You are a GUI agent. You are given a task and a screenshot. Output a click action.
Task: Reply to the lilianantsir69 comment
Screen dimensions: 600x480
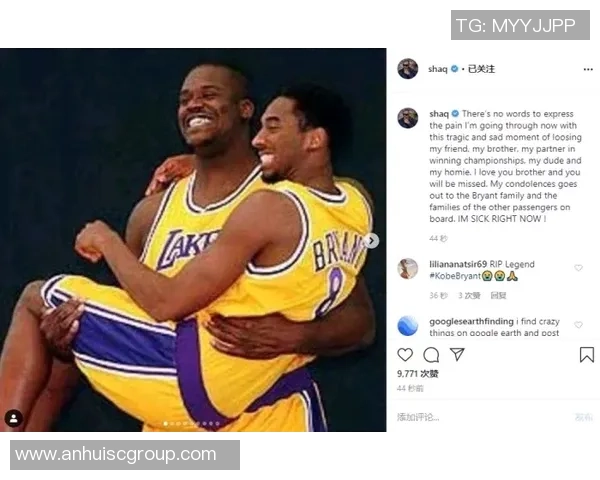pos(498,296)
